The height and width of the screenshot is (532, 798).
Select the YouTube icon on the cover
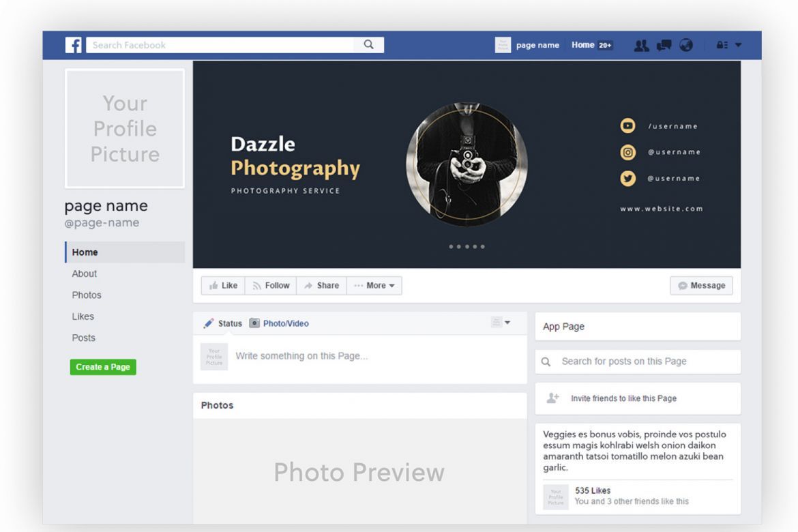[627, 125]
